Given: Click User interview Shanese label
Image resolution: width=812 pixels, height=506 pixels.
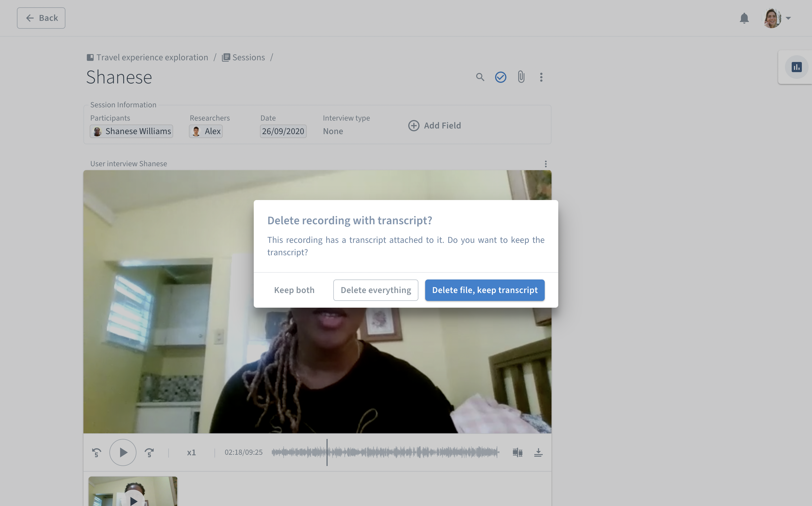Looking at the screenshot, I should [x=129, y=164].
